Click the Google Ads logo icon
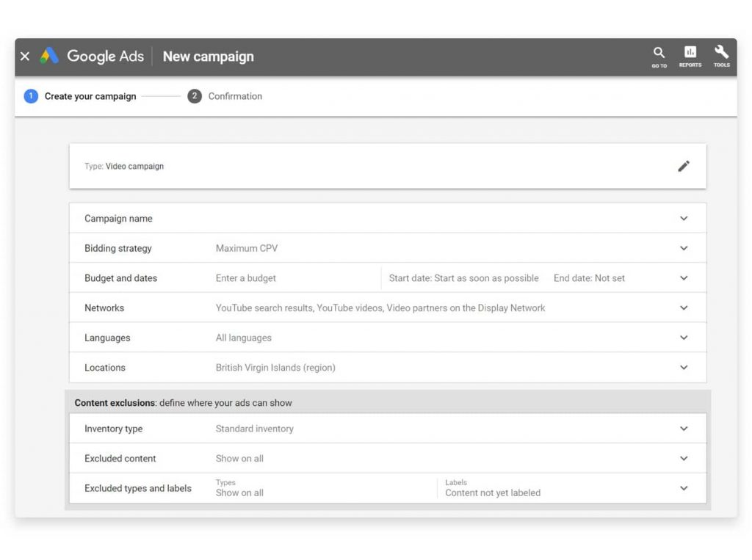 (x=49, y=56)
